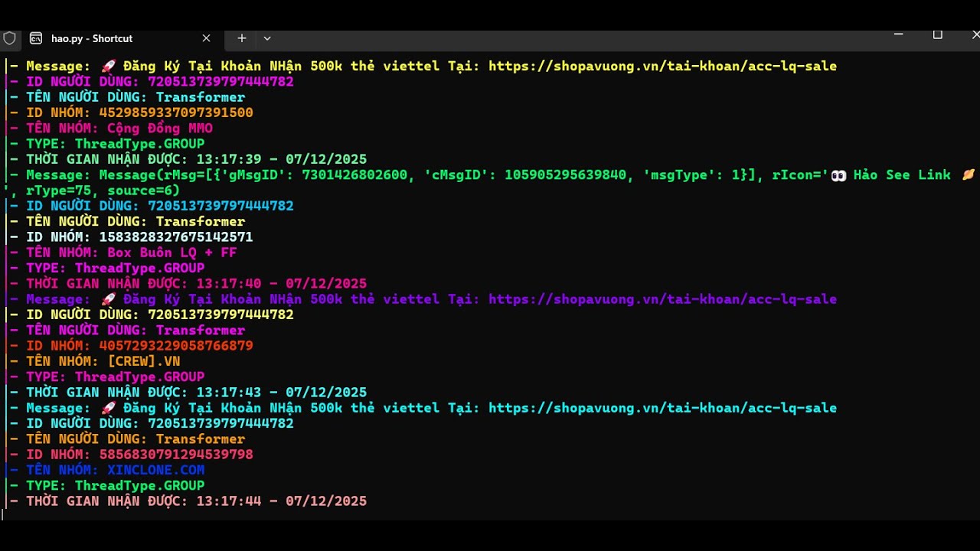The width and height of the screenshot is (980, 551).
Task: Open a new terminal tab with plus
Action: [241, 38]
